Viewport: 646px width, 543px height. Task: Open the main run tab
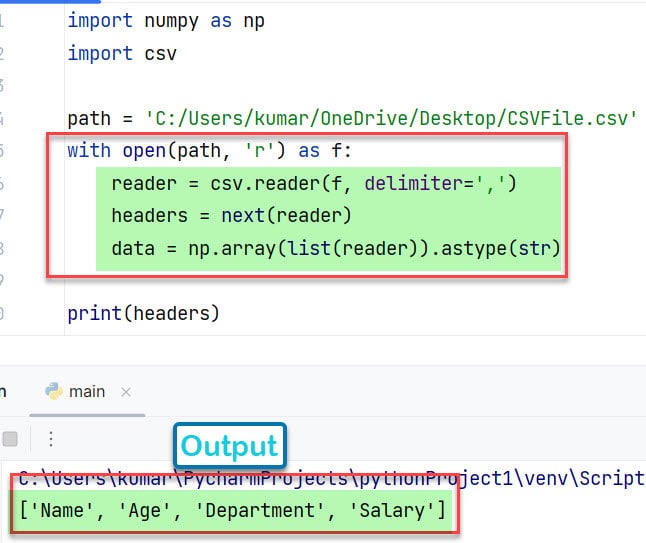pos(87,391)
